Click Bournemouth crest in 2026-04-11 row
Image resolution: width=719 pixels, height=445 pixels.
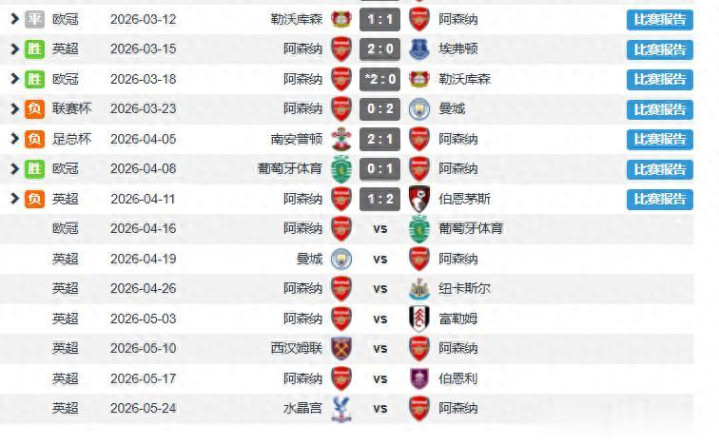(419, 198)
